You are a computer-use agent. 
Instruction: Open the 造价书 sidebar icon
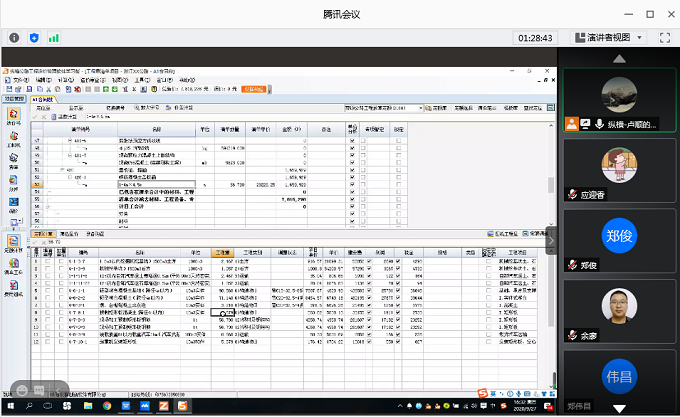[13, 117]
